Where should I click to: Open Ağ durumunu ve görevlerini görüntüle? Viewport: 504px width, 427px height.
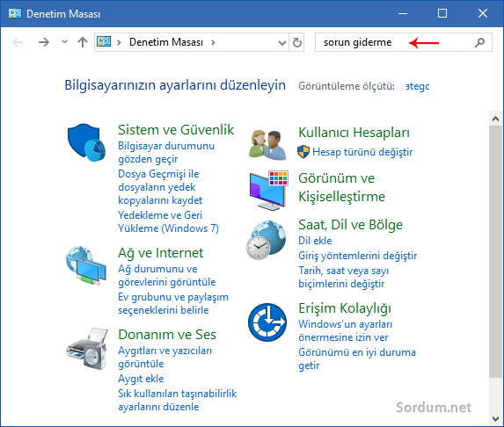(167, 275)
